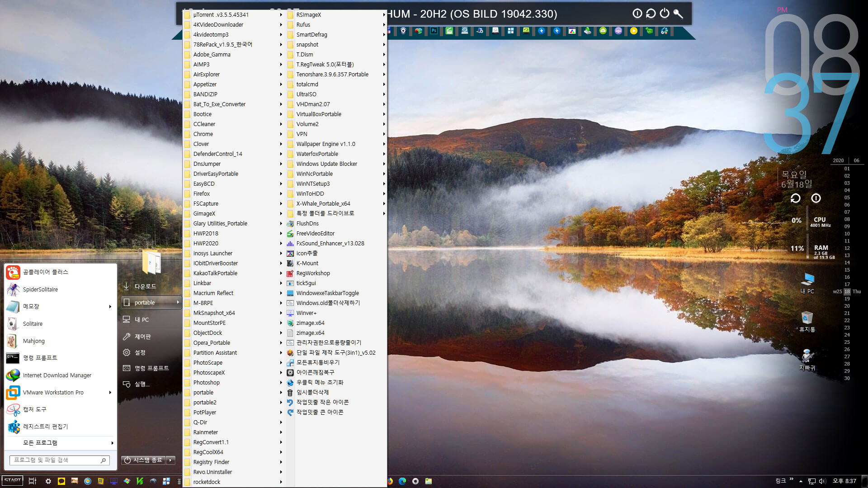
Task: Click the yellow play button icon in the dock
Action: click(634, 31)
